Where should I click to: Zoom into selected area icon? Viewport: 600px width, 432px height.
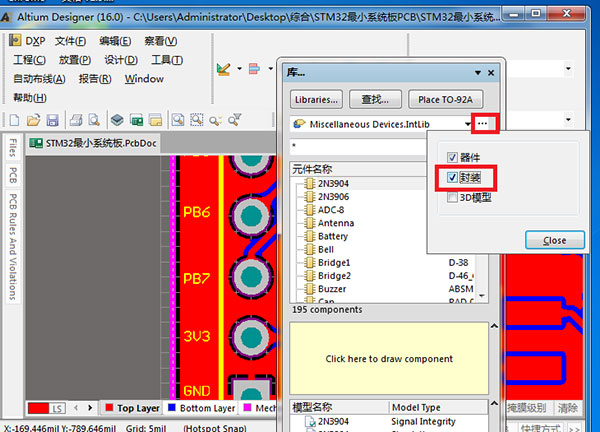coord(197,120)
